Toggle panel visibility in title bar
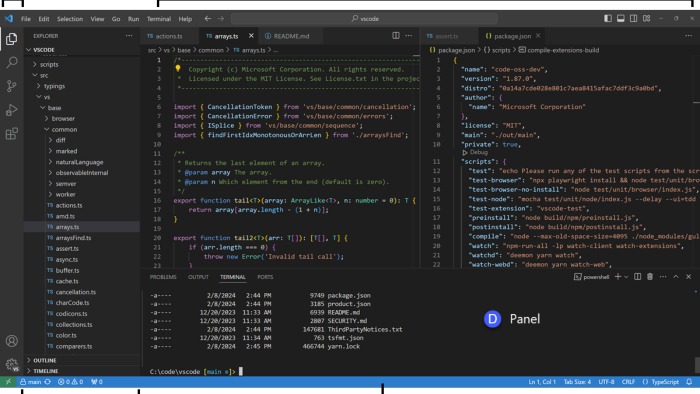700x394 pixels. [x=621, y=18]
